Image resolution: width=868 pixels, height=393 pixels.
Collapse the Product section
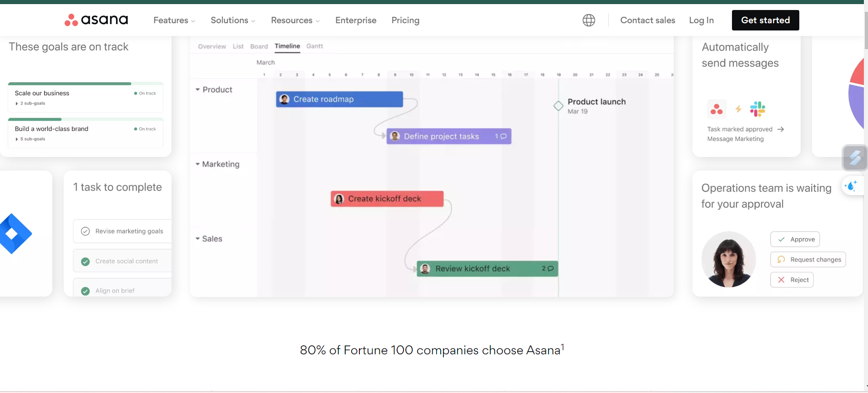[x=198, y=90]
